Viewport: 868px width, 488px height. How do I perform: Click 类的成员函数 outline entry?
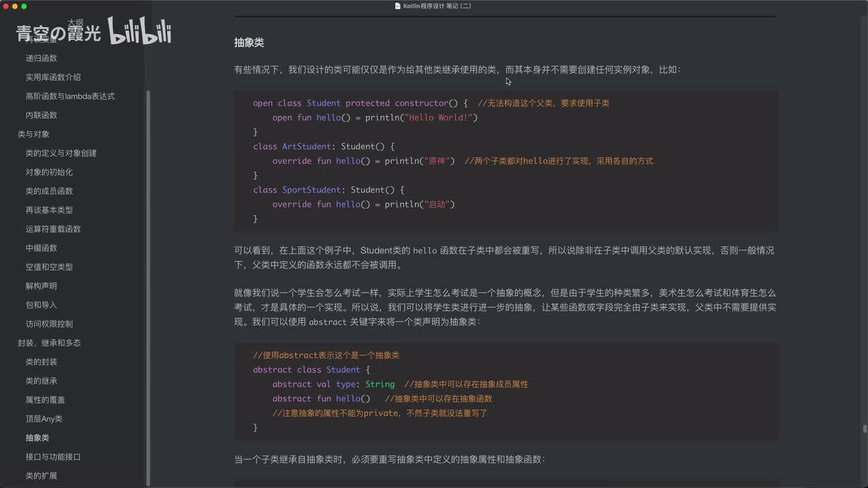49,191
